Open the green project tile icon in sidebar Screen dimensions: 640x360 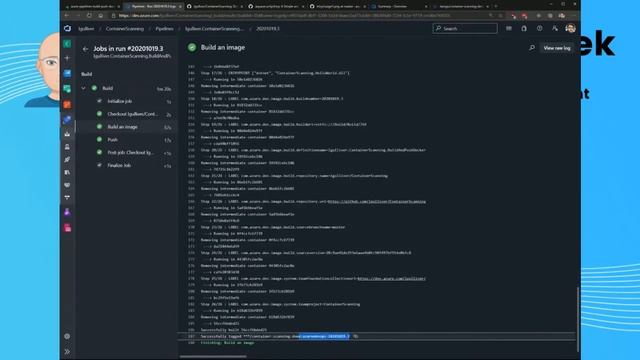[67, 44]
